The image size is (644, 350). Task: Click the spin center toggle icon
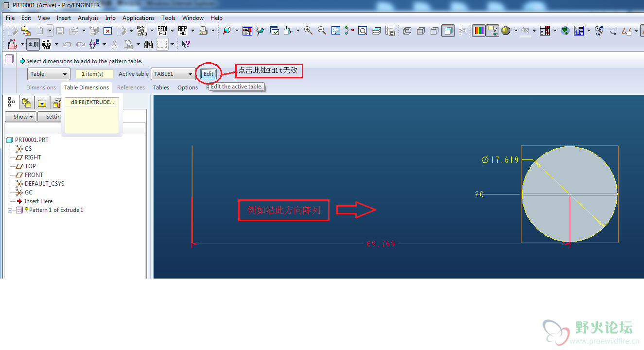[x=349, y=31]
